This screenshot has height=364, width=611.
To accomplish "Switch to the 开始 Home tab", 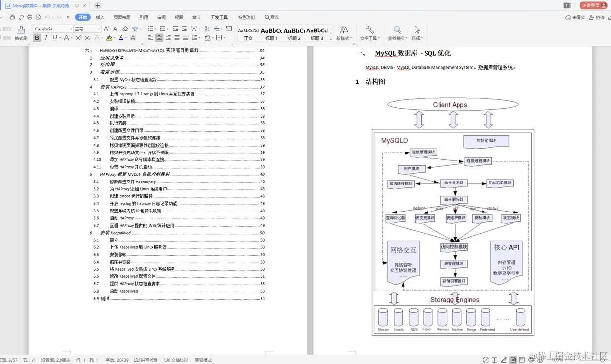I will tap(83, 17).
